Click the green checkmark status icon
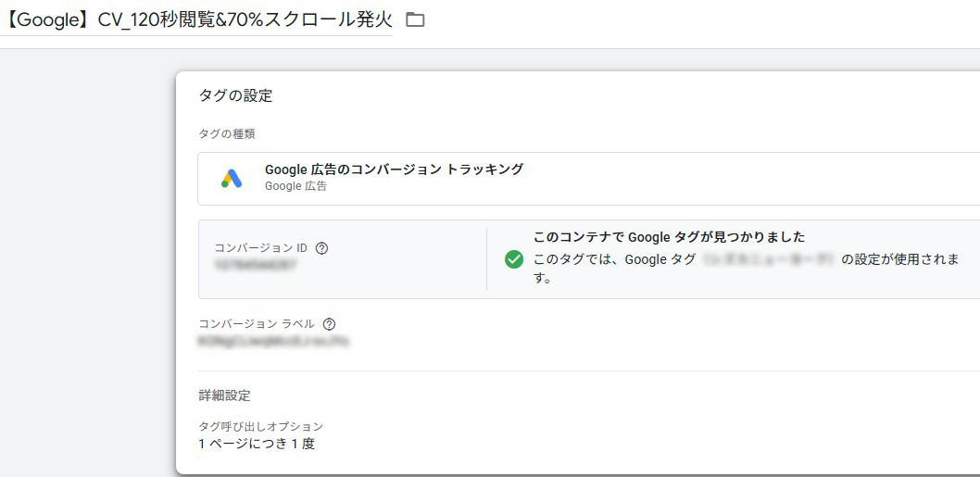The height and width of the screenshot is (477, 980). (x=514, y=259)
